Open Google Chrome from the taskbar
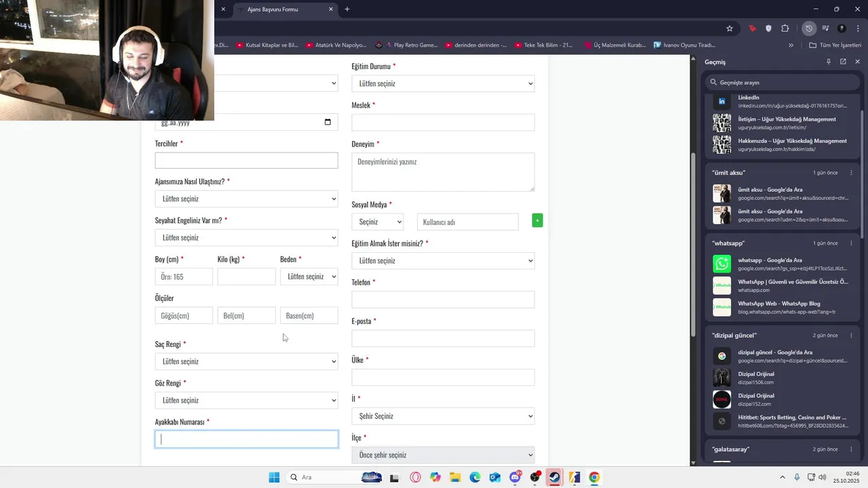This screenshot has width=868, height=488. pos(595,477)
